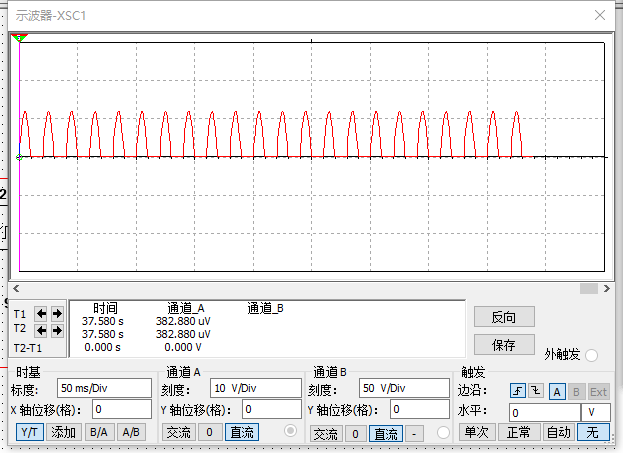Click channel B minus button

click(x=414, y=434)
